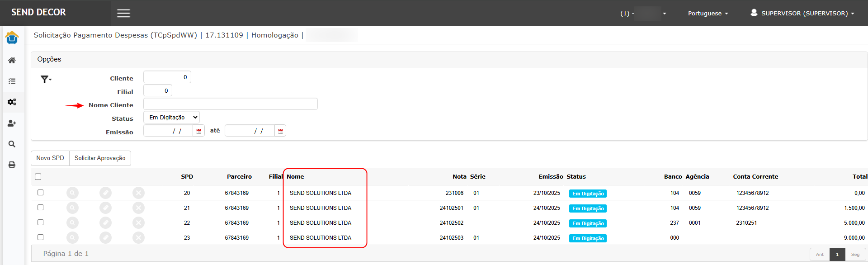Delete the SPD 23 record

click(x=138, y=238)
